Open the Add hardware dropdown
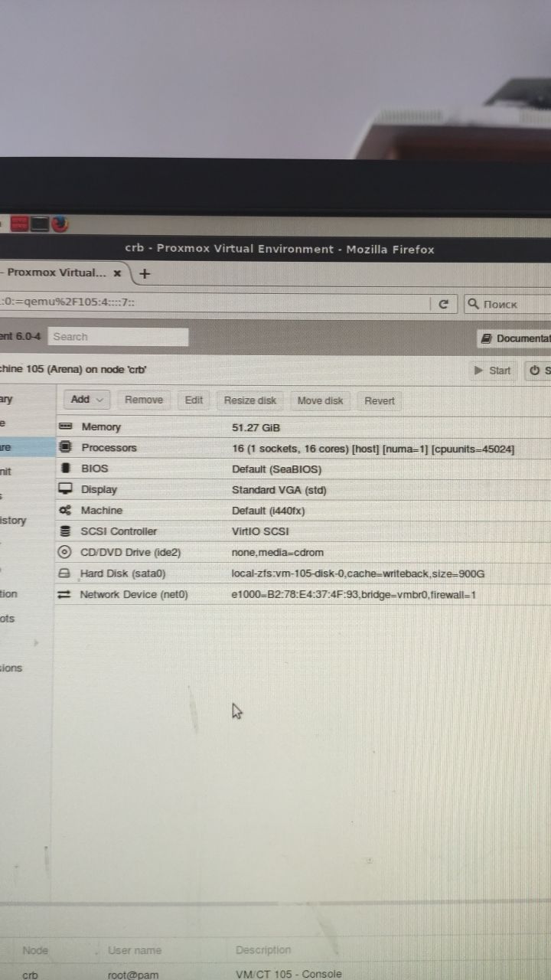This screenshot has height=980, width=551. click(x=87, y=399)
